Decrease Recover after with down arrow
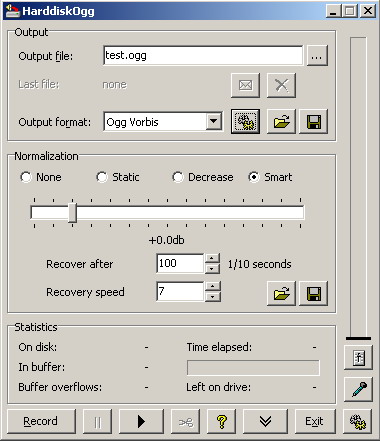380x441 pixels. pyautogui.click(x=212, y=269)
